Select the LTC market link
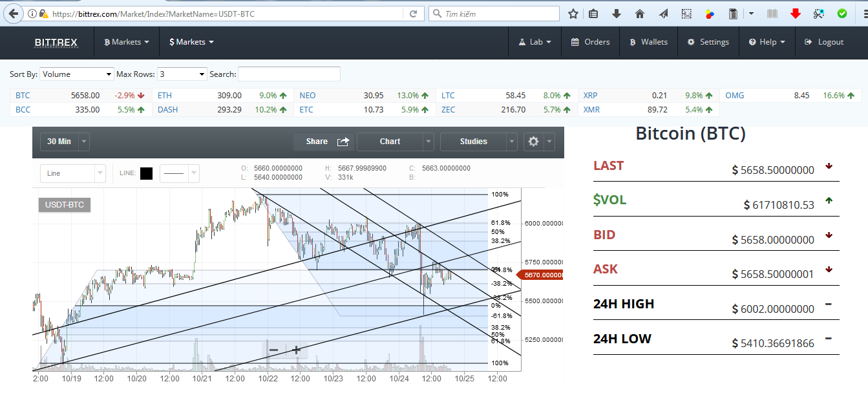 pyautogui.click(x=449, y=95)
